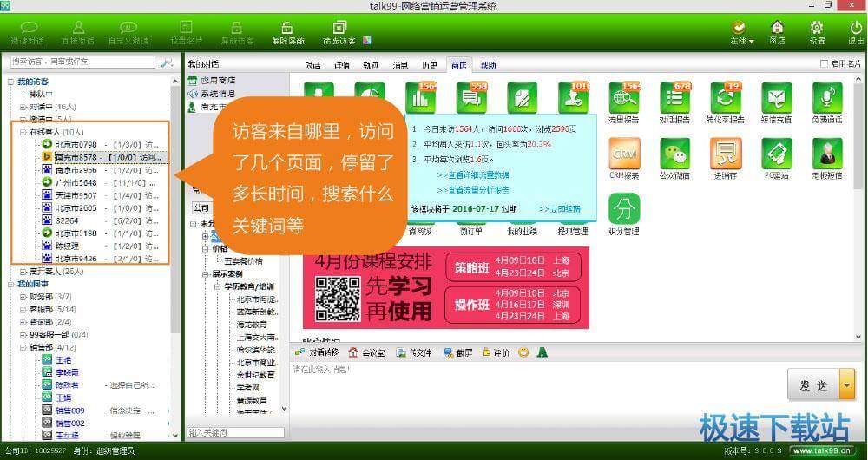Click the 传文件 icon

point(401,352)
